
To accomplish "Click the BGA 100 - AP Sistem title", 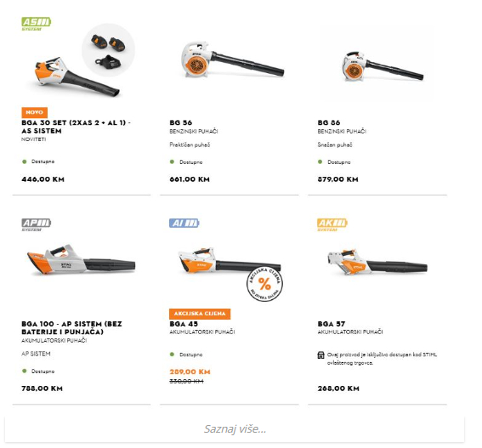I will tap(71, 328).
